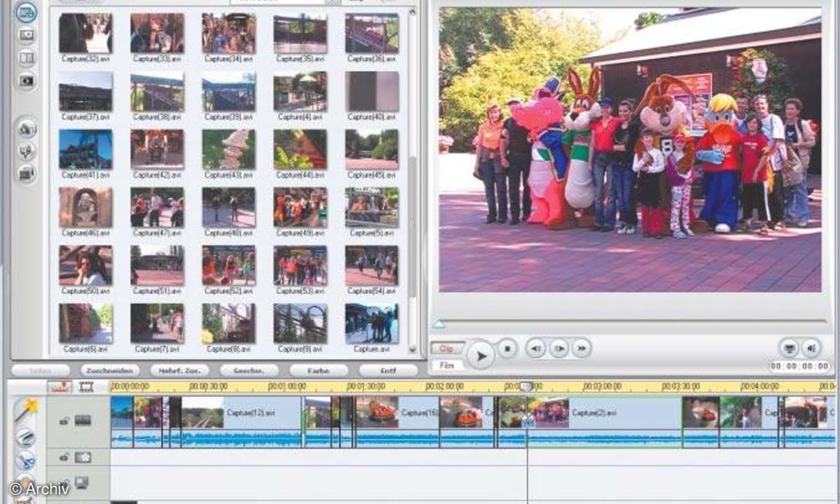Click the preview video image
Viewport: 840px width, 504px height.
click(x=630, y=150)
